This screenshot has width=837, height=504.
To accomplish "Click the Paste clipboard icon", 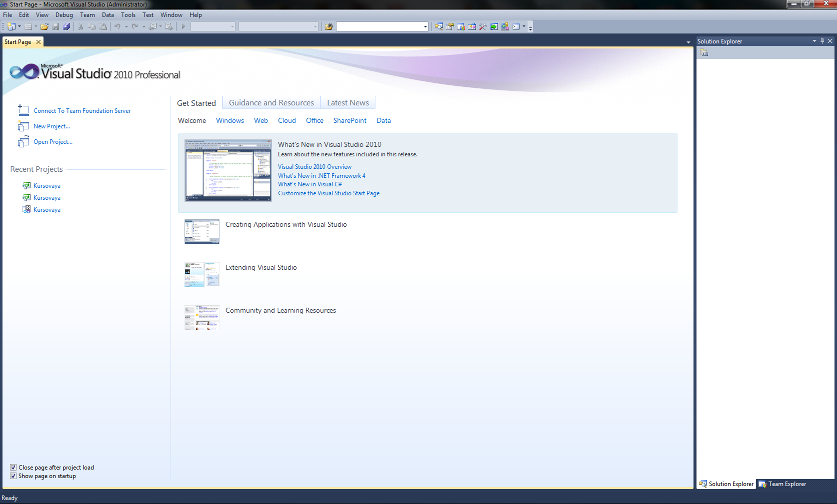I will [103, 26].
